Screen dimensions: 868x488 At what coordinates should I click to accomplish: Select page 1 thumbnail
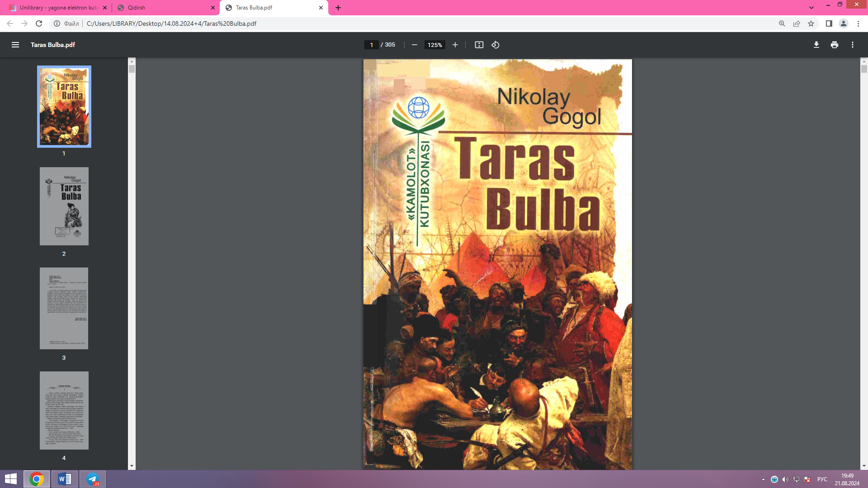64,107
